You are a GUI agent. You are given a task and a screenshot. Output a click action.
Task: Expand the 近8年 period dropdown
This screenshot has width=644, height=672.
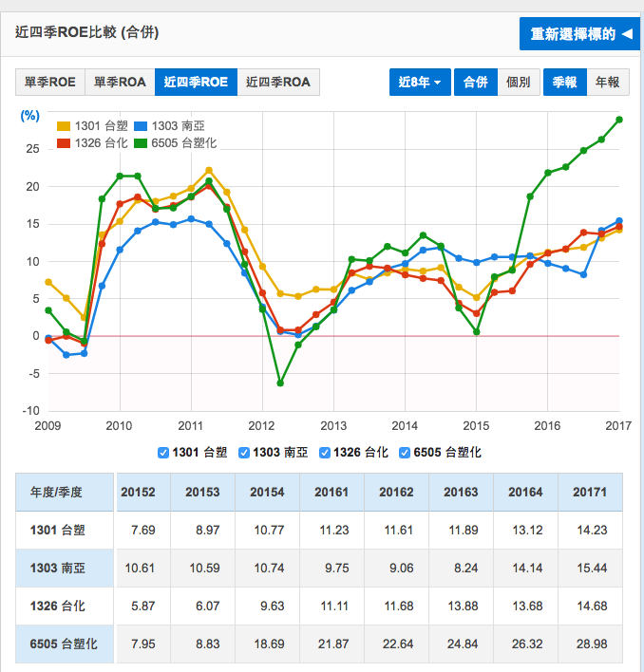tap(419, 83)
